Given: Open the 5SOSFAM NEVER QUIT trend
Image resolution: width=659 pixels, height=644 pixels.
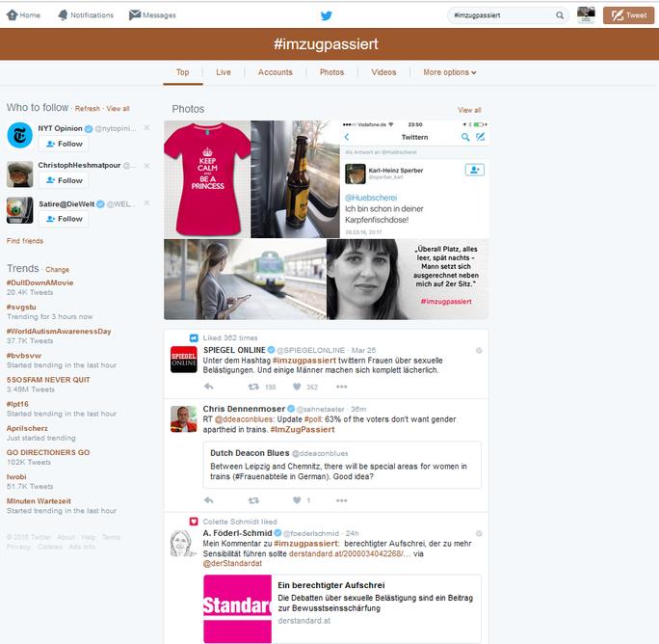Looking at the screenshot, I should click(48, 380).
